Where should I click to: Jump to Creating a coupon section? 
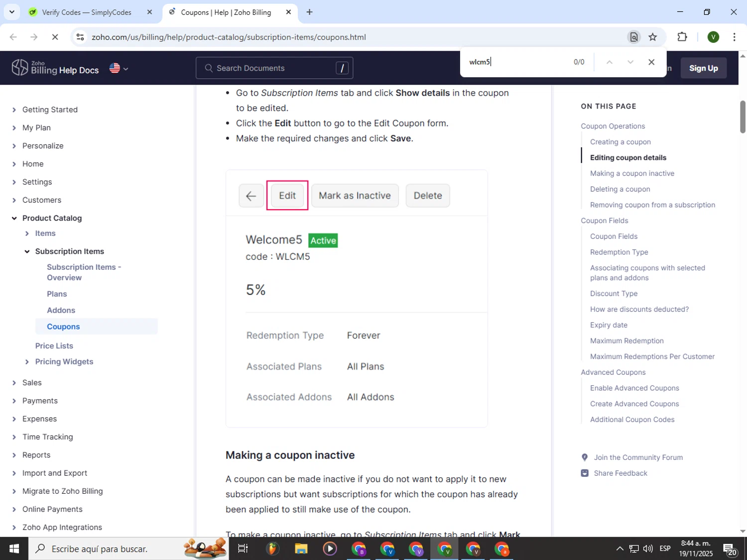621,142
